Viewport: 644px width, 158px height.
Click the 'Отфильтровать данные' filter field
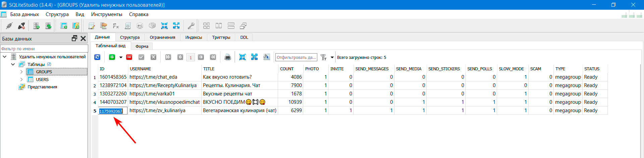(296, 57)
